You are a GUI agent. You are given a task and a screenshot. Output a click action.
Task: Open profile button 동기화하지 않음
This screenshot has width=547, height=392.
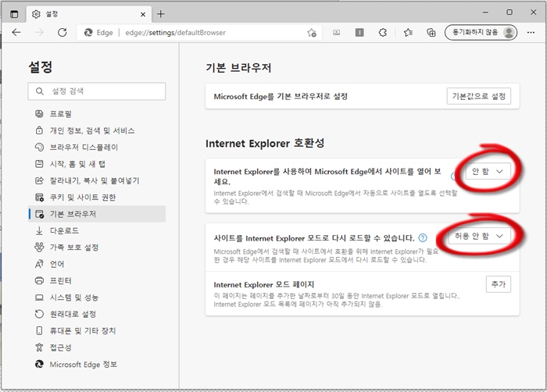click(481, 33)
